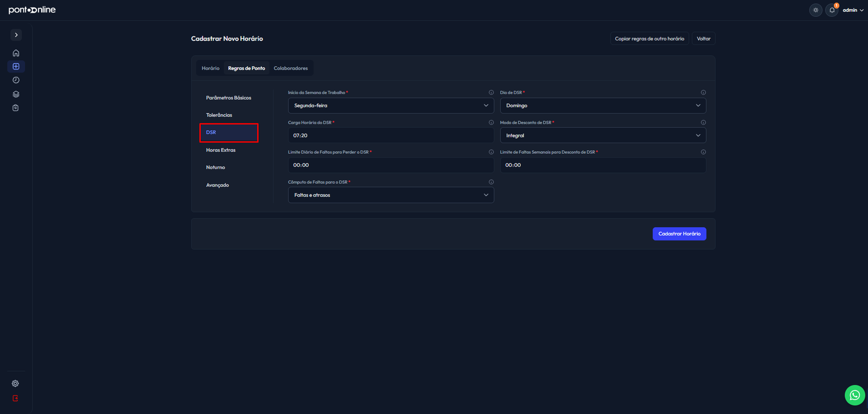
Task: Open the Domingo DSR day dropdown
Action: [603, 106]
